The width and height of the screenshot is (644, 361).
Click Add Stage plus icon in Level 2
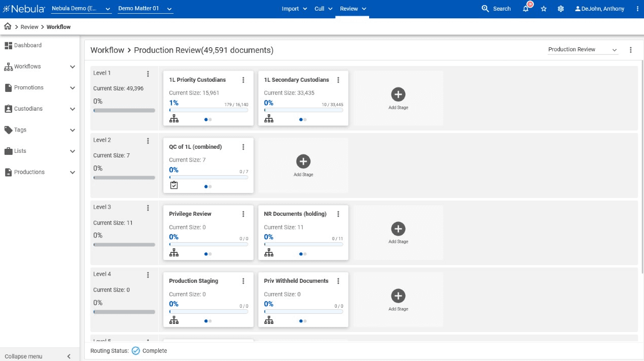303,161
